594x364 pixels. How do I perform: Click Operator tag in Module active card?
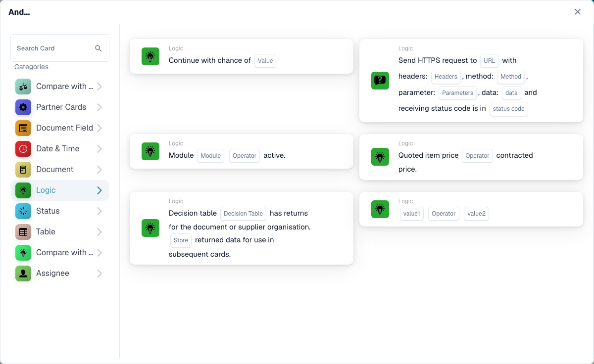(x=245, y=156)
